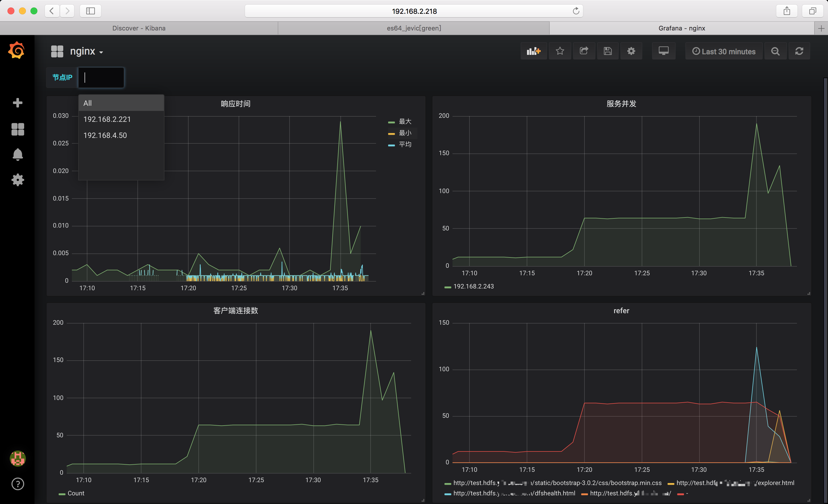
Task: Toggle the 平均 series in legend
Action: pos(405,144)
